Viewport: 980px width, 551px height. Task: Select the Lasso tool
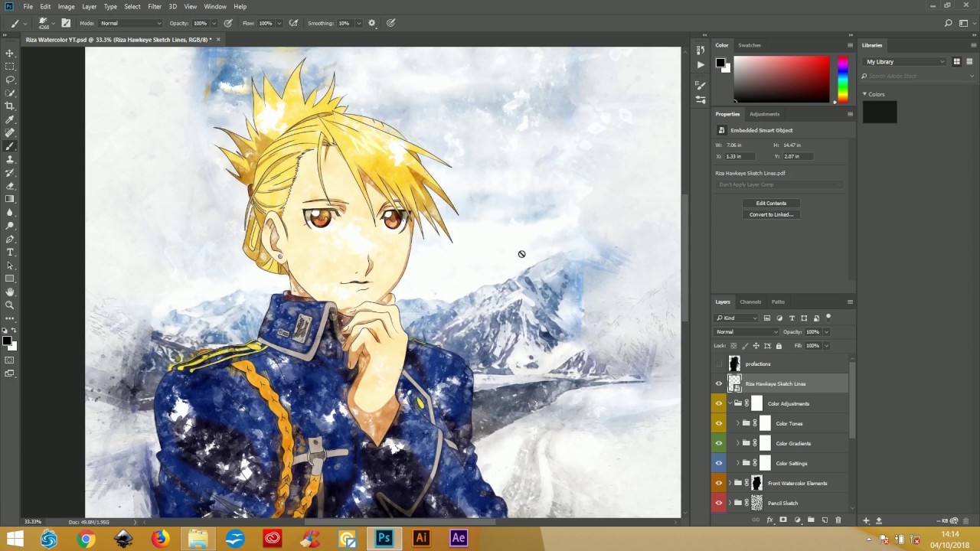tap(10, 80)
